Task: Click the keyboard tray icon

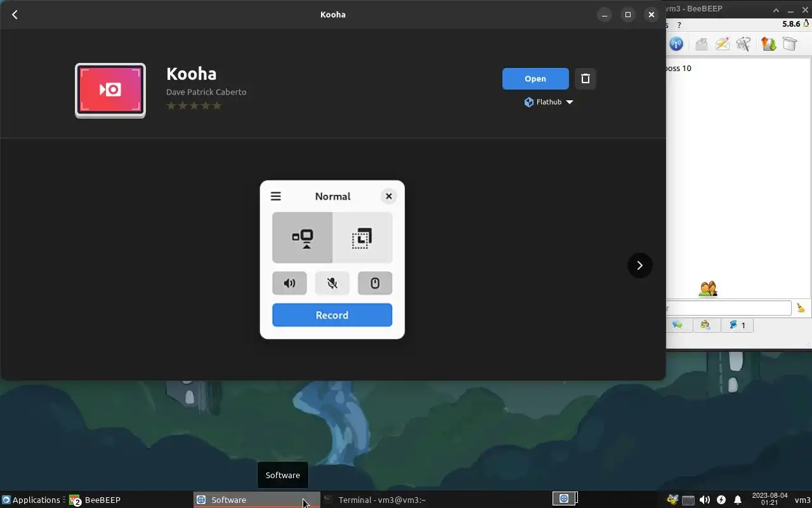Action: tap(688, 500)
